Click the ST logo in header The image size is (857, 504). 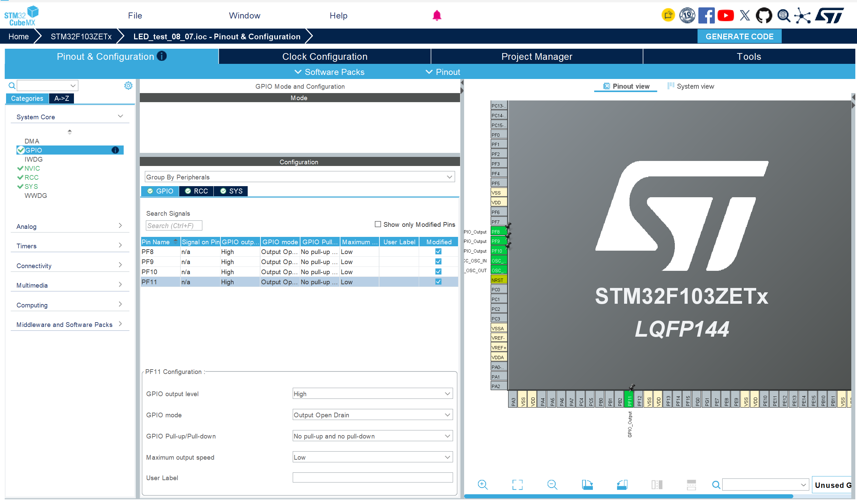point(829,16)
